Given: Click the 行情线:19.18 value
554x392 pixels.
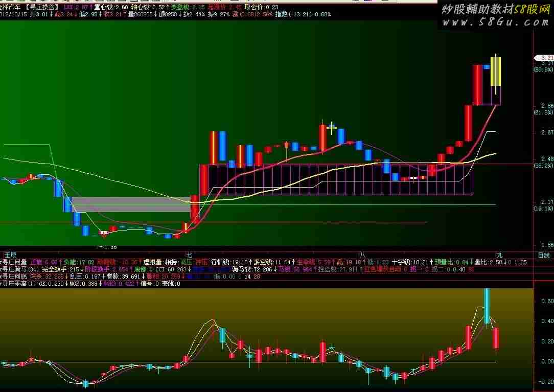Looking at the screenshot, I should coord(229,262).
